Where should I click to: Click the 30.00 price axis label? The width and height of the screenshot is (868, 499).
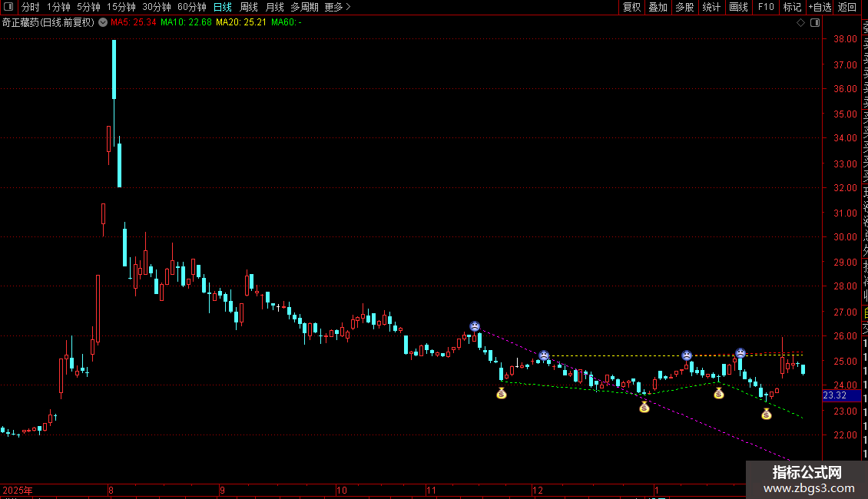(x=845, y=236)
